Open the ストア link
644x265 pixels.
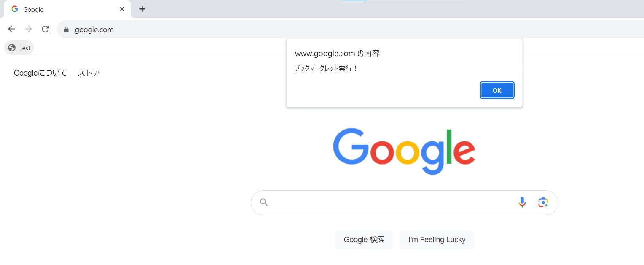tap(89, 73)
